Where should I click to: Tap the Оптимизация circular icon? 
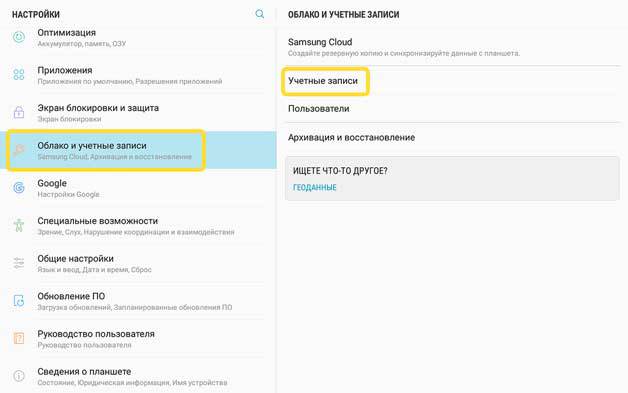19,37
